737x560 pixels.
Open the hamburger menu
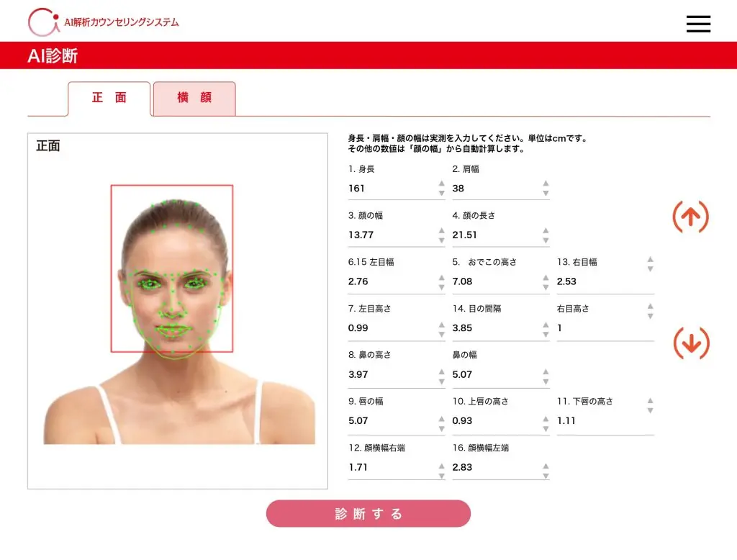(697, 24)
